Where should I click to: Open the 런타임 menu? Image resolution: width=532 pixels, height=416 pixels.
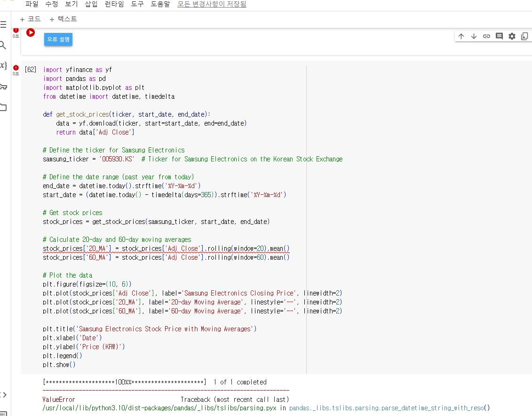114,4
